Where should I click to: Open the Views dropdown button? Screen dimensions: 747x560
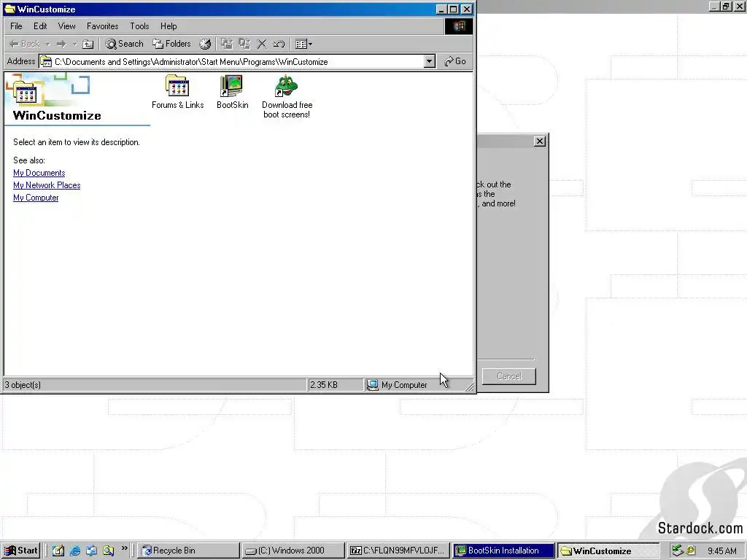coord(303,44)
